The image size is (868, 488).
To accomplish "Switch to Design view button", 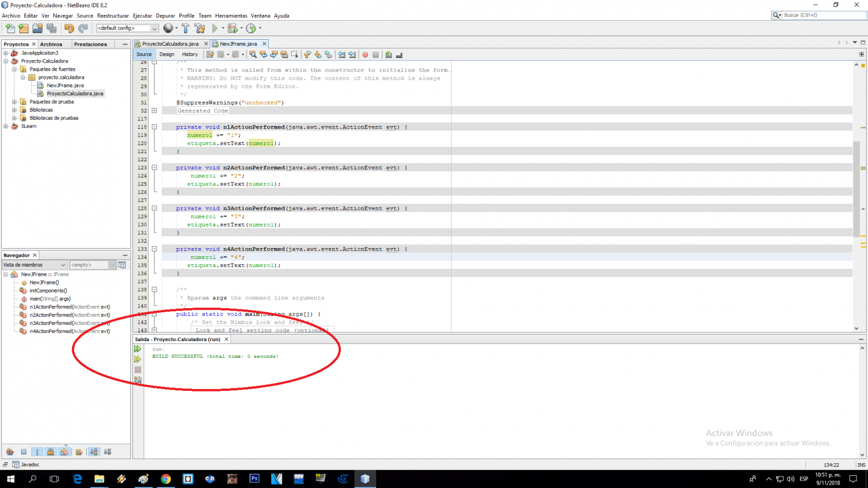I will pyautogui.click(x=167, y=54).
